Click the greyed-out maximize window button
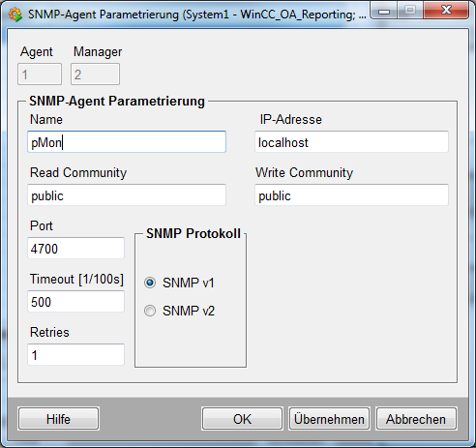Image resolution: width=476 pixels, height=448 pixels. point(410,11)
